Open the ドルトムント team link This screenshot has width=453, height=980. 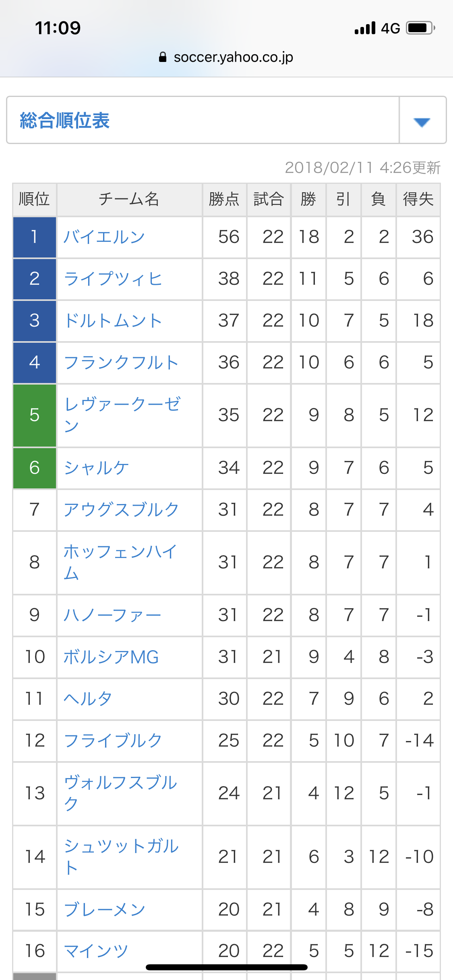(113, 321)
